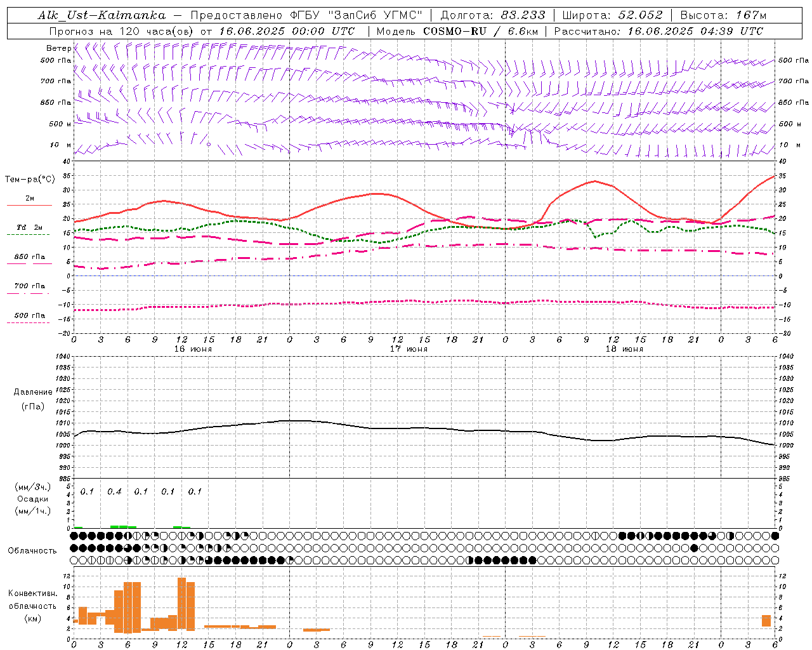Click the Облачность cloud cover label
The height and width of the screenshot is (650, 812).
32,550
